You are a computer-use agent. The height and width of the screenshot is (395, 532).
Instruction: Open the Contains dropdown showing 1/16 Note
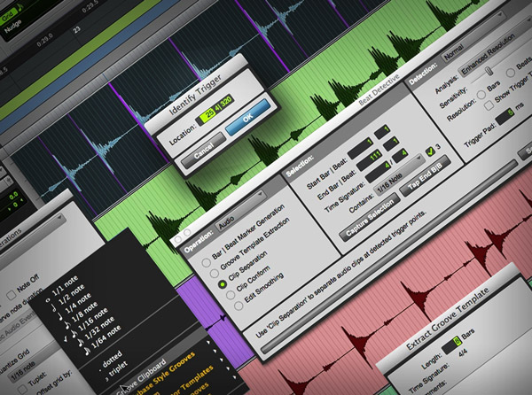point(399,175)
